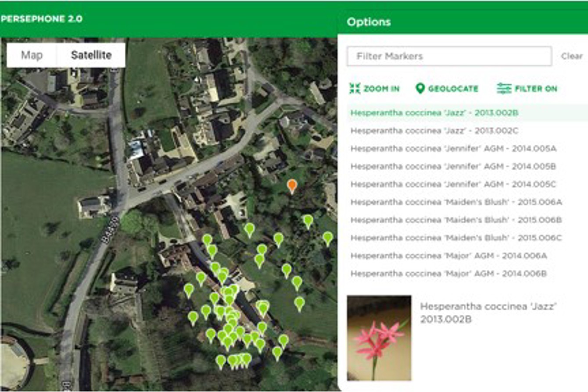Click the Filter Markers input field
Screen dimensions: 588x392
[x=449, y=56]
